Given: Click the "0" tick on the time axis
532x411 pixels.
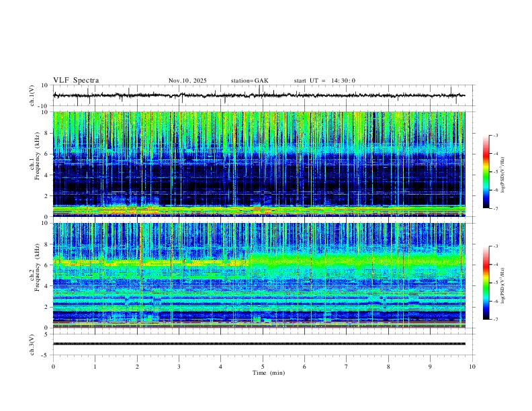Looking at the screenshot, I should click(x=53, y=367).
